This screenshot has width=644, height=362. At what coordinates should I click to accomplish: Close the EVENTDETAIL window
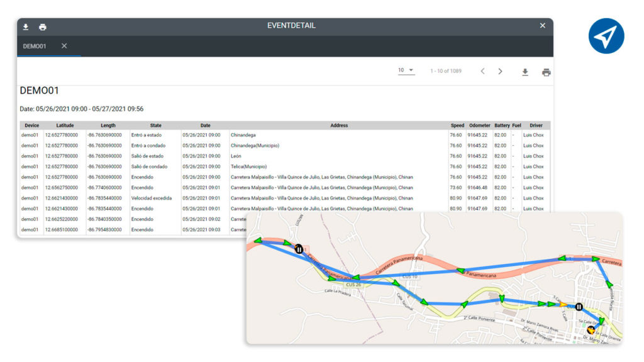(542, 25)
